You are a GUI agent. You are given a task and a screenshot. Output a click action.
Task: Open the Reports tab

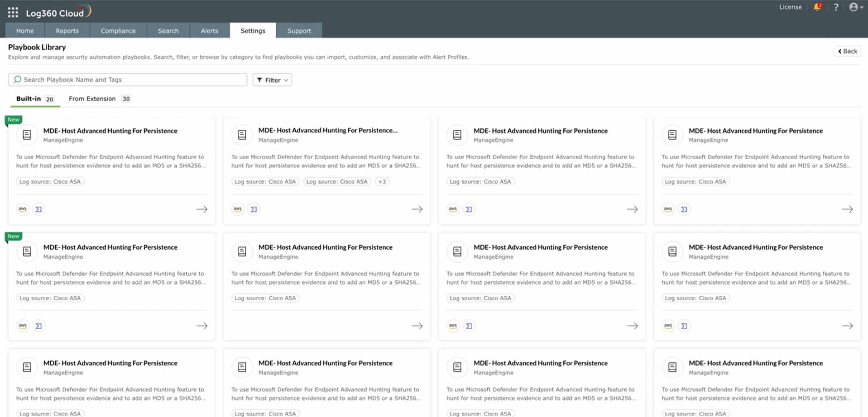point(67,31)
